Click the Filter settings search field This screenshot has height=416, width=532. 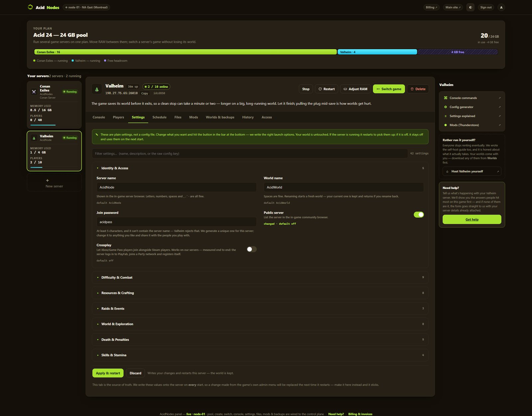coord(250,154)
